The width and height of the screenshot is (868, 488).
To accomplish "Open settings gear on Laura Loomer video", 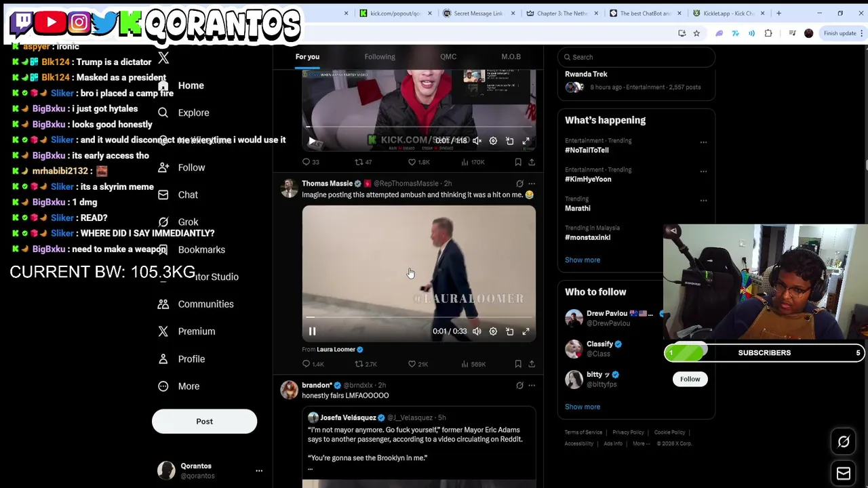I will click(x=493, y=331).
